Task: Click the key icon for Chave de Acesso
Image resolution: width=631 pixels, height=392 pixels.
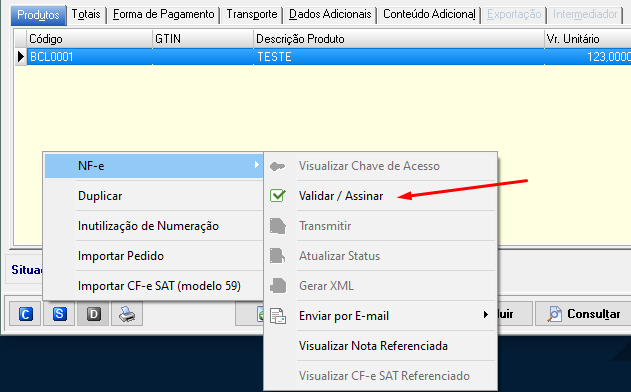Action: (x=278, y=166)
